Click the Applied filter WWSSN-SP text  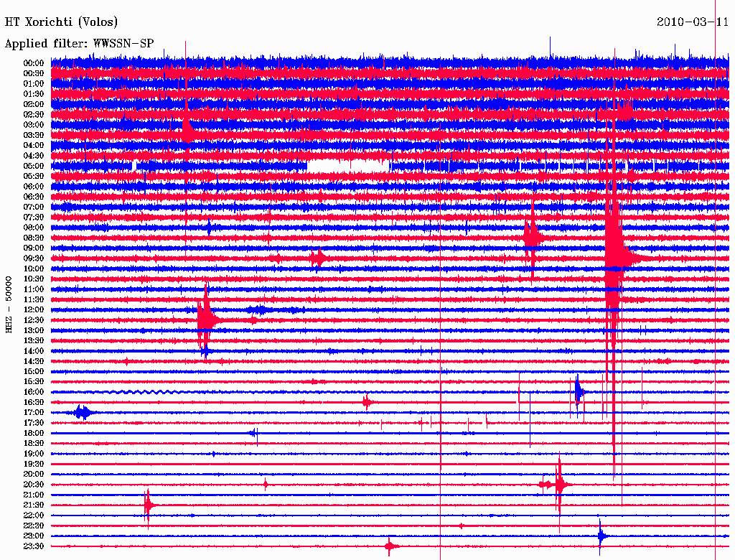pos(79,43)
